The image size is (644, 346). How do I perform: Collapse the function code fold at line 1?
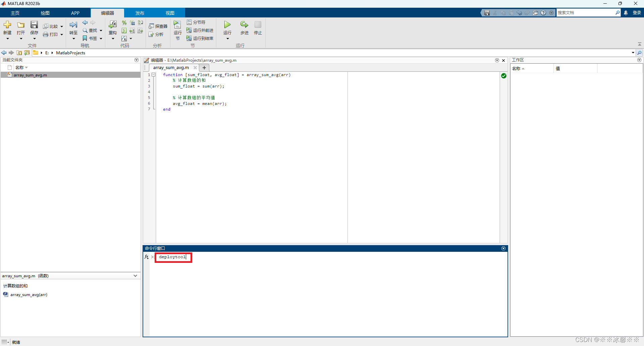(154, 74)
